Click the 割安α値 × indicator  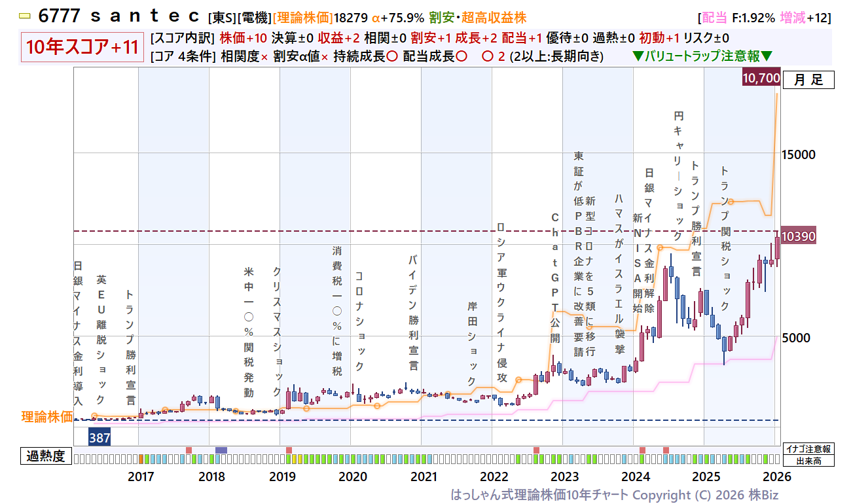324,56
